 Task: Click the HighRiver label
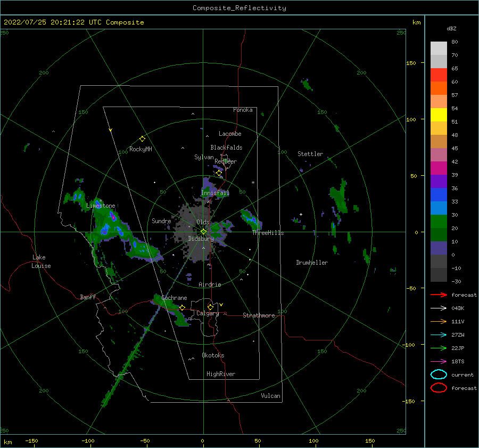[221, 374]
